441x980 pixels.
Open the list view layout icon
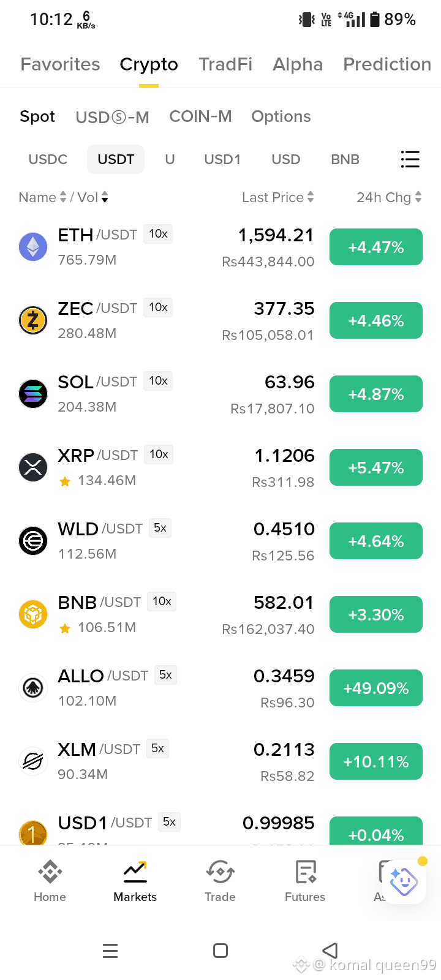tap(410, 159)
